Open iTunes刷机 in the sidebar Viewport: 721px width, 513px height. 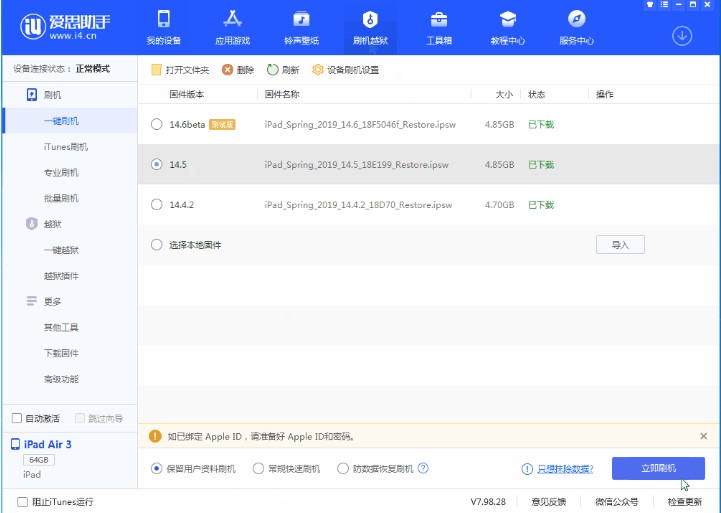coord(65,147)
